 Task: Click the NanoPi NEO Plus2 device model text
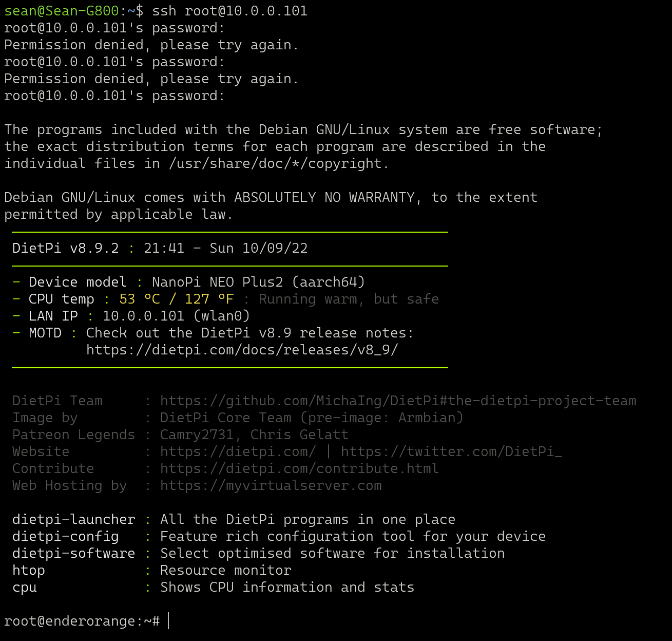[x=258, y=282]
